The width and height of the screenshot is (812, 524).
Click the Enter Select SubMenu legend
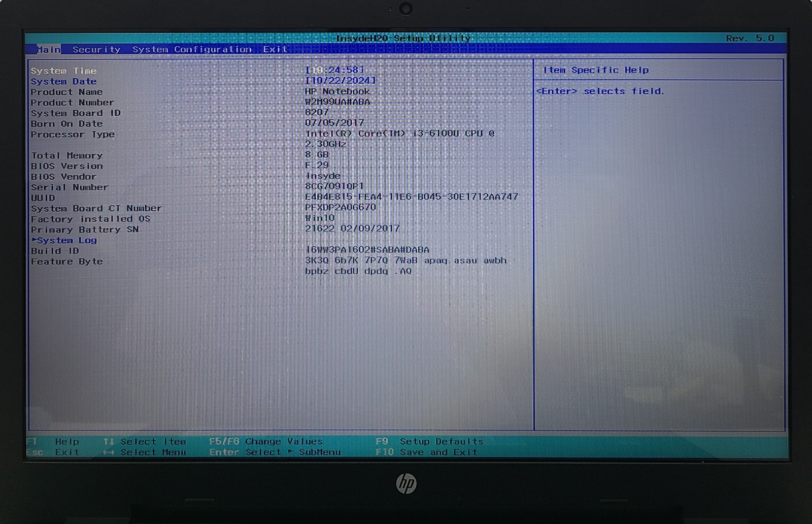(275, 452)
